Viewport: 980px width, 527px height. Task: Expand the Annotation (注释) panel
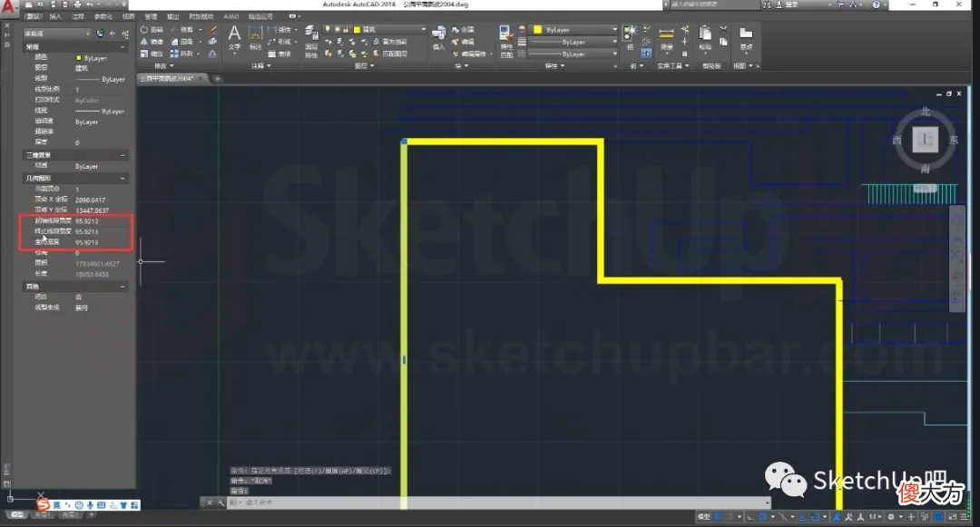coord(261,65)
